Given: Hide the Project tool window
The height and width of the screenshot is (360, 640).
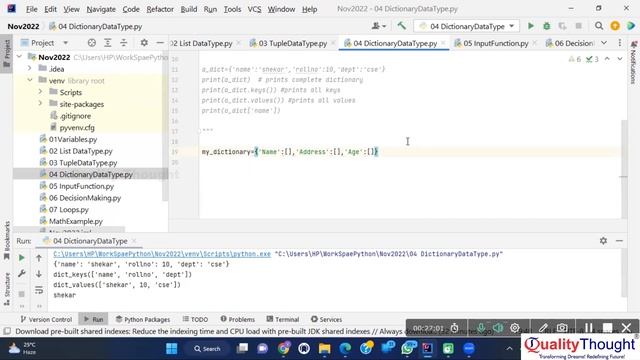Looking at the screenshot, I should pos(160,43).
